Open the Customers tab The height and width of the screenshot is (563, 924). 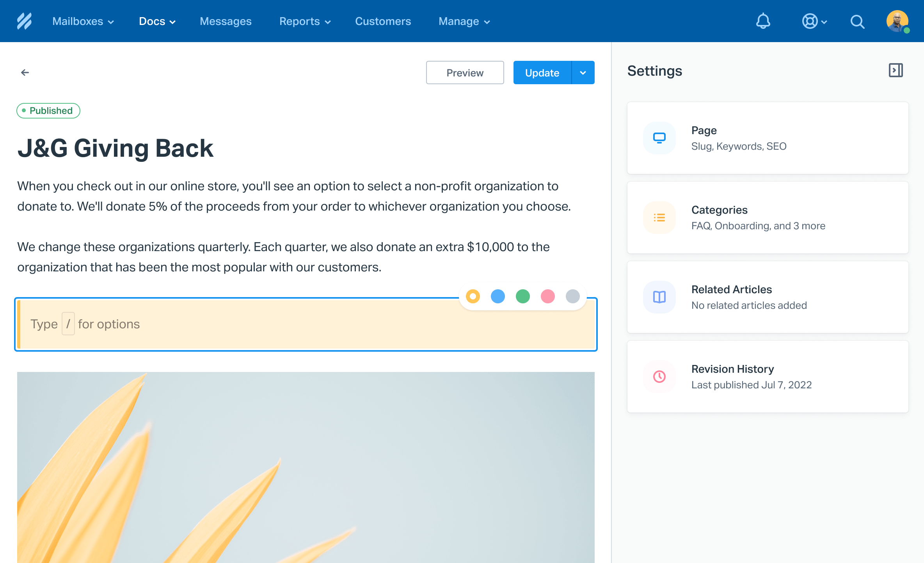pos(383,21)
